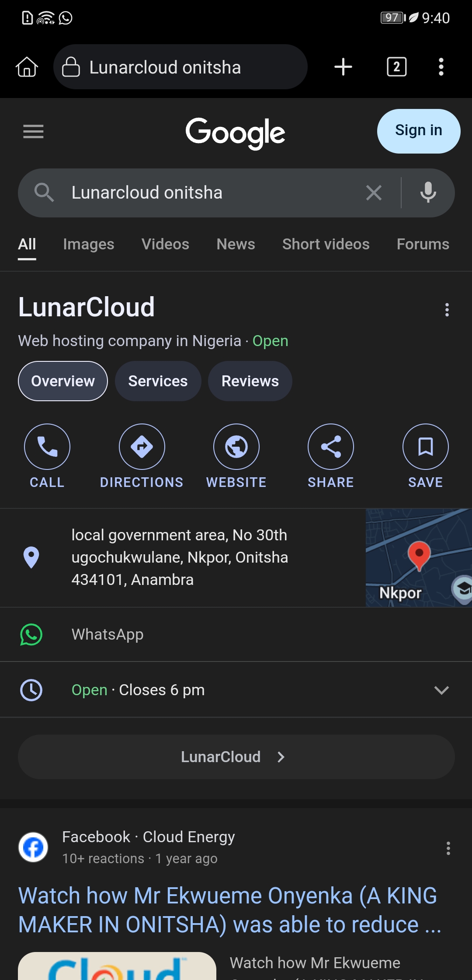This screenshot has height=980, width=472.
Task: Start voice search with microphone icon
Action: click(x=428, y=192)
